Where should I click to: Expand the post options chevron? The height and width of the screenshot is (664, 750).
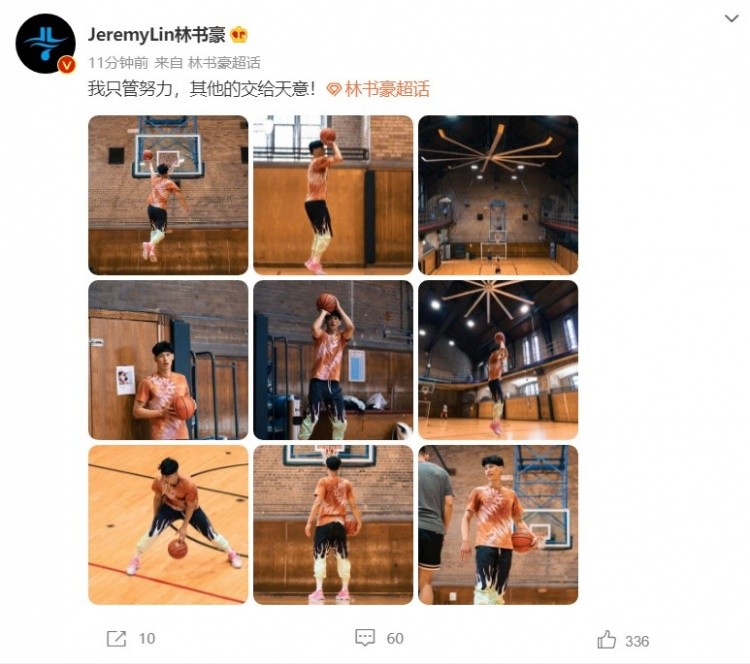[x=731, y=19]
